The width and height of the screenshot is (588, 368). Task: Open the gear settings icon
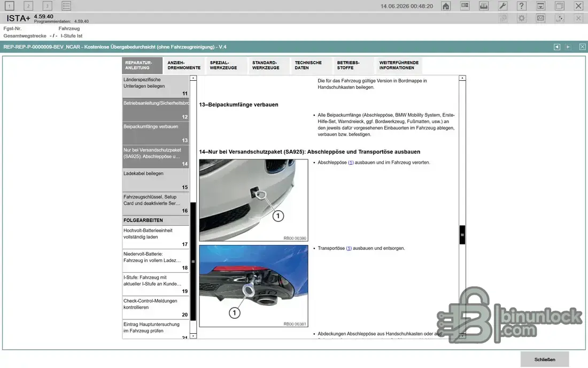pos(522,18)
